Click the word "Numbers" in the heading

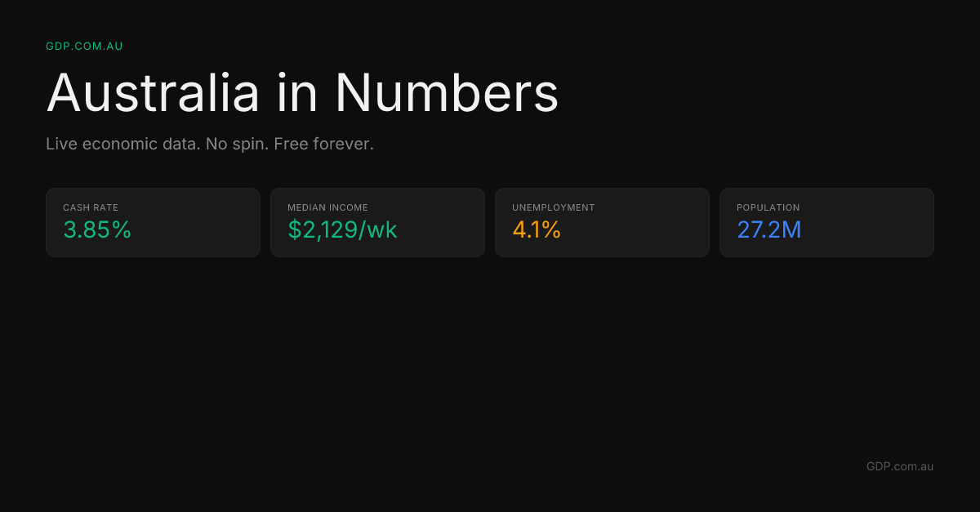tap(447, 93)
